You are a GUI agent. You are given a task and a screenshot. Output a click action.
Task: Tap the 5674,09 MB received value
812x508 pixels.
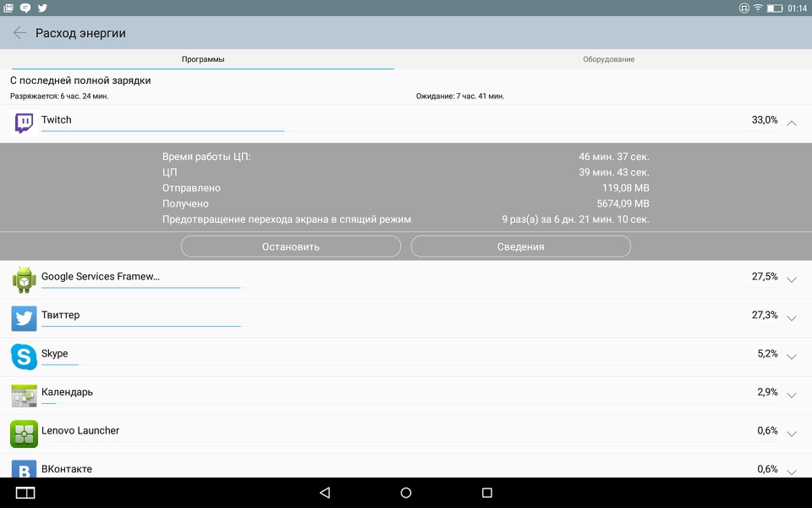click(623, 204)
